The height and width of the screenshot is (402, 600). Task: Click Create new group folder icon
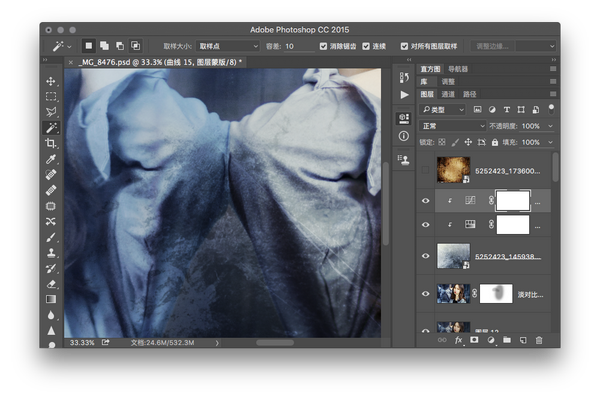click(507, 340)
